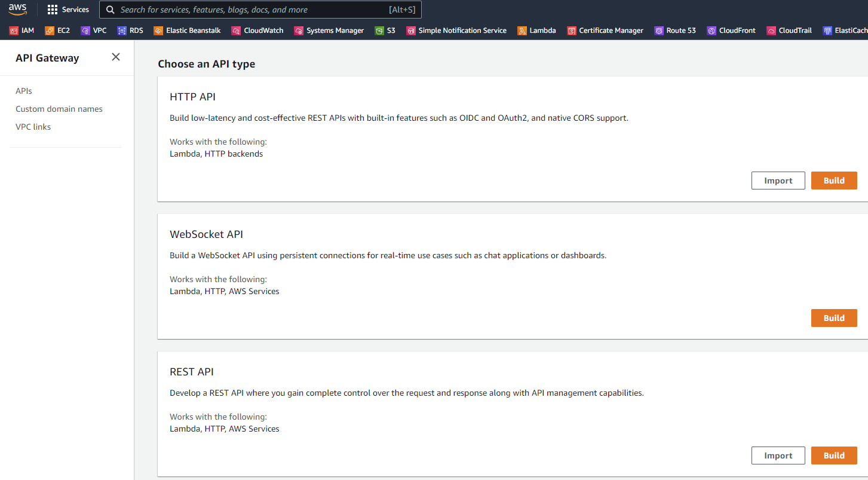Open the AWS console home logo

pos(17,10)
